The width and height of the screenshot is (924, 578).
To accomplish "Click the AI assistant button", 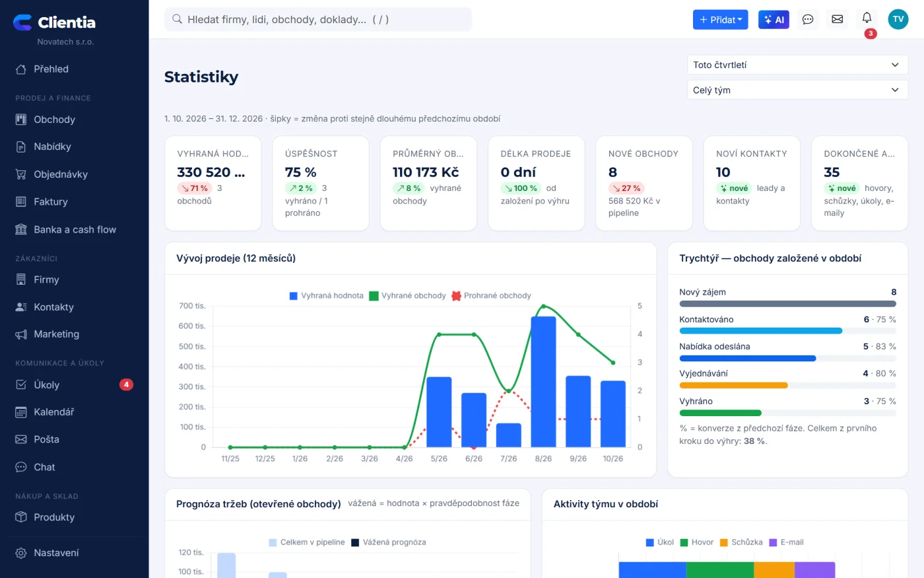I will [774, 20].
